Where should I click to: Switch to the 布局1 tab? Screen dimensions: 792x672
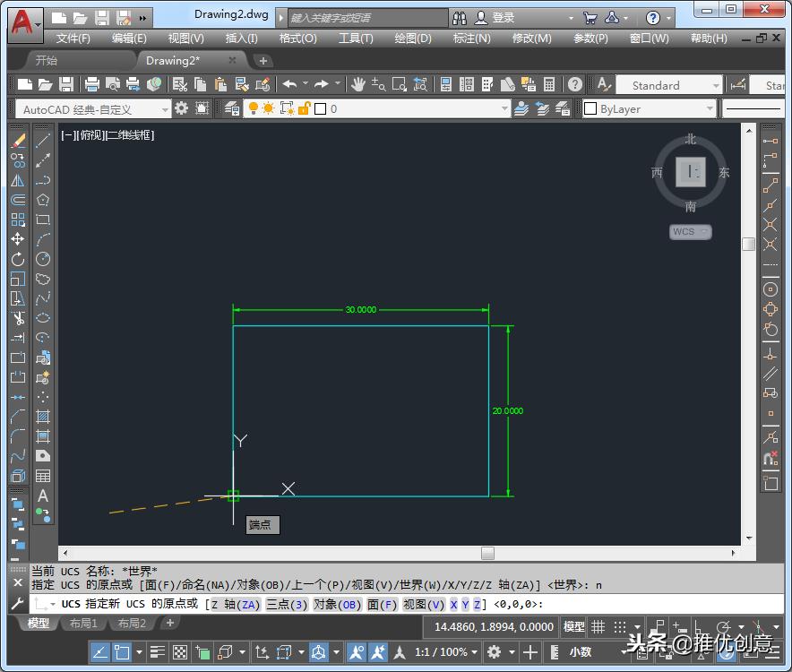tap(83, 623)
